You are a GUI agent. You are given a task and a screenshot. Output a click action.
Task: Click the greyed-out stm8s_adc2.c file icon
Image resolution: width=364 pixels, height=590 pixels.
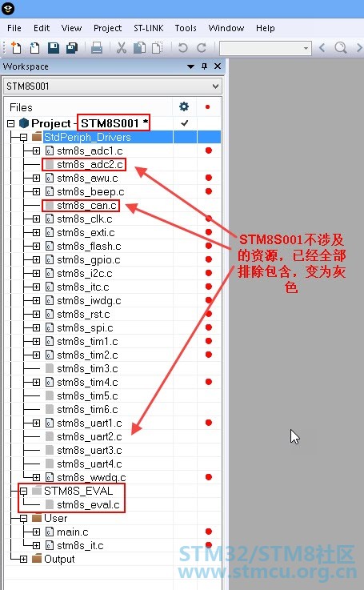point(50,164)
